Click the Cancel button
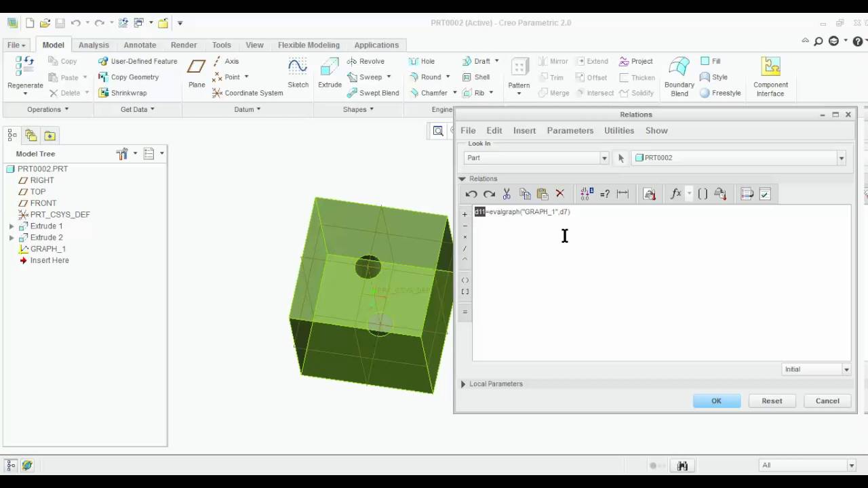 827,401
